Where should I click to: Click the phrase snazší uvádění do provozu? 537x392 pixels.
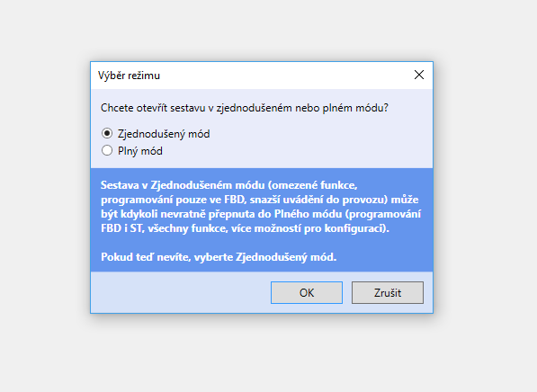pyautogui.click(x=318, y=200)
